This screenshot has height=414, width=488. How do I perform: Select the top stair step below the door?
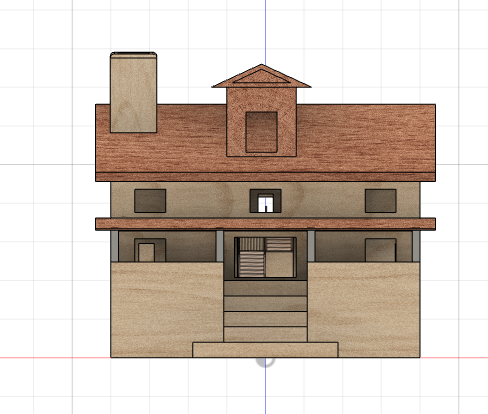(x=265, y=288)
